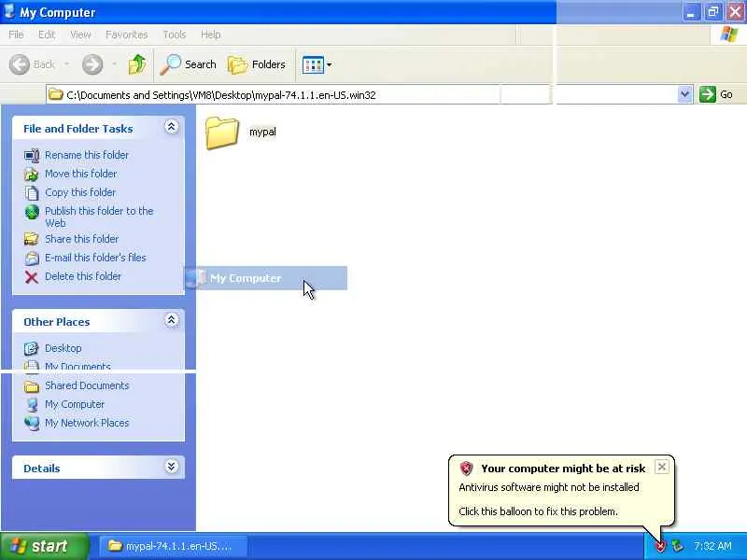Click the Details panel heading
Viewport: 747px width, 560px height.
click(x=42, y=469)
